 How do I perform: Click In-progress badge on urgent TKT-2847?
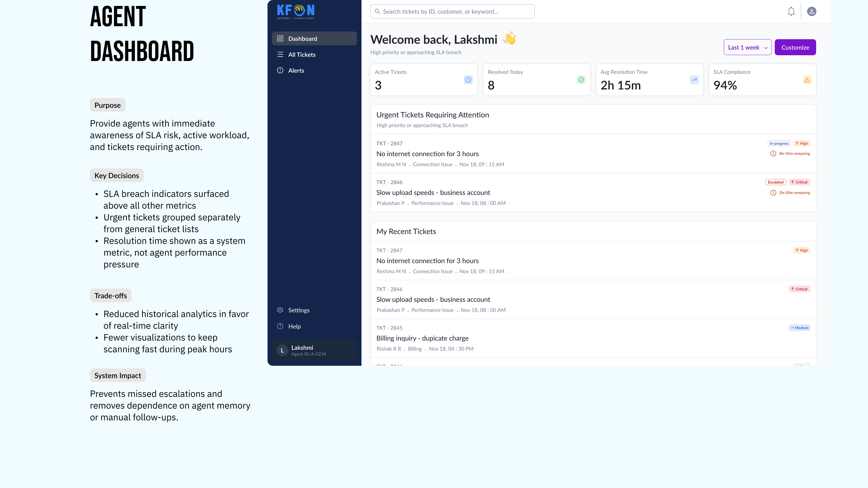click(x=779, y=143)
